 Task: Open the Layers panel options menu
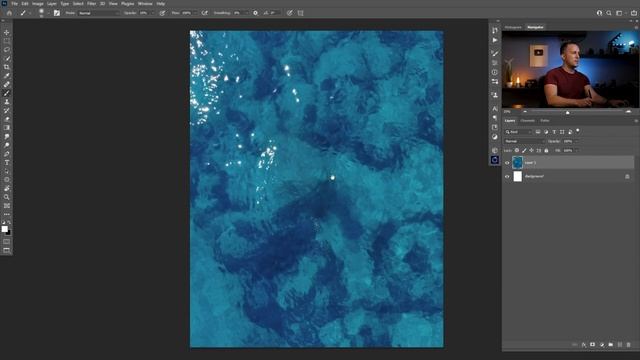click(x=636, y=121)
